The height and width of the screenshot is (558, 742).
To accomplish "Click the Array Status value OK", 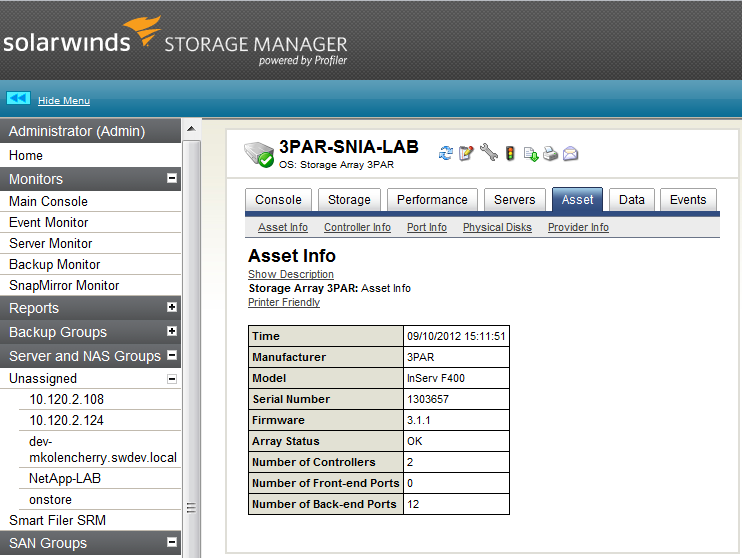I will coord(415,441).
